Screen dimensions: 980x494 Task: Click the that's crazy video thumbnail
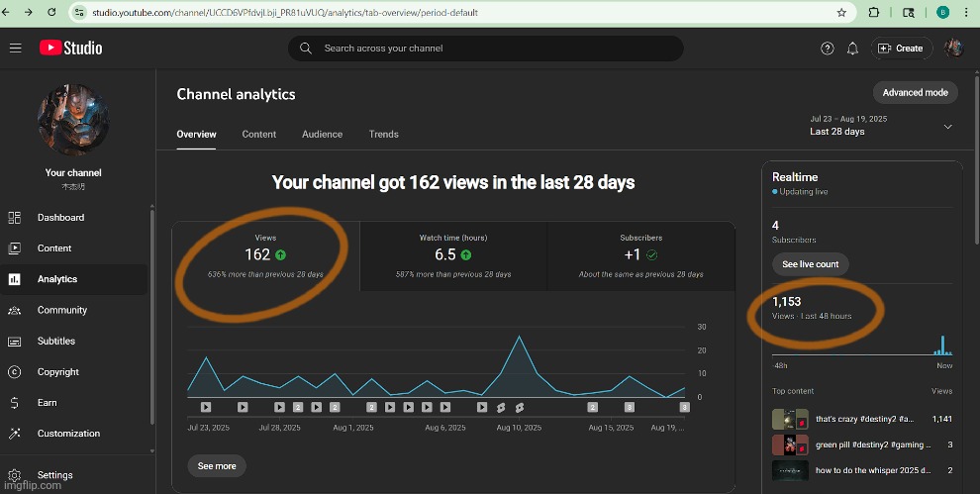pyautogui.click(x=790, y=419)
